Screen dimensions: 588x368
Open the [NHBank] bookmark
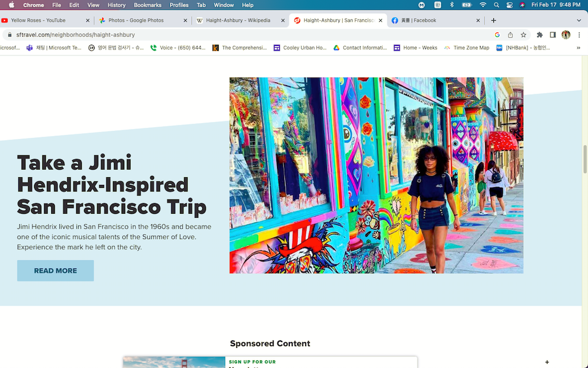click(x=523, y=48)
